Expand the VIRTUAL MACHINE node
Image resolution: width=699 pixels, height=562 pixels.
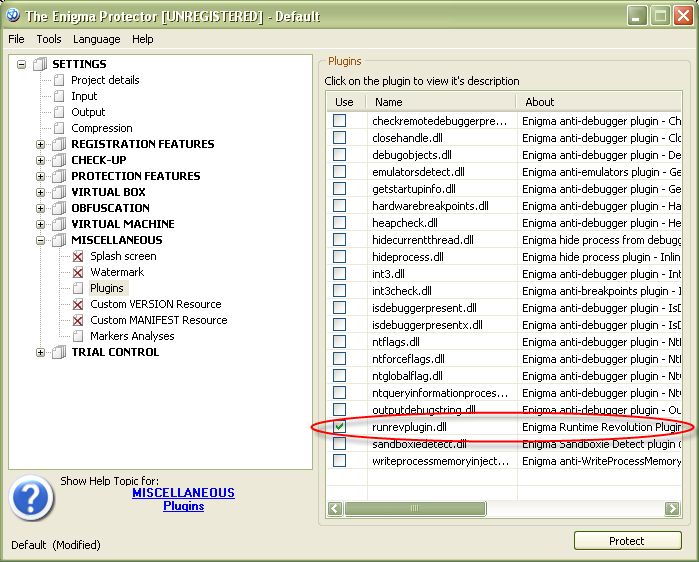pos(40,224)
